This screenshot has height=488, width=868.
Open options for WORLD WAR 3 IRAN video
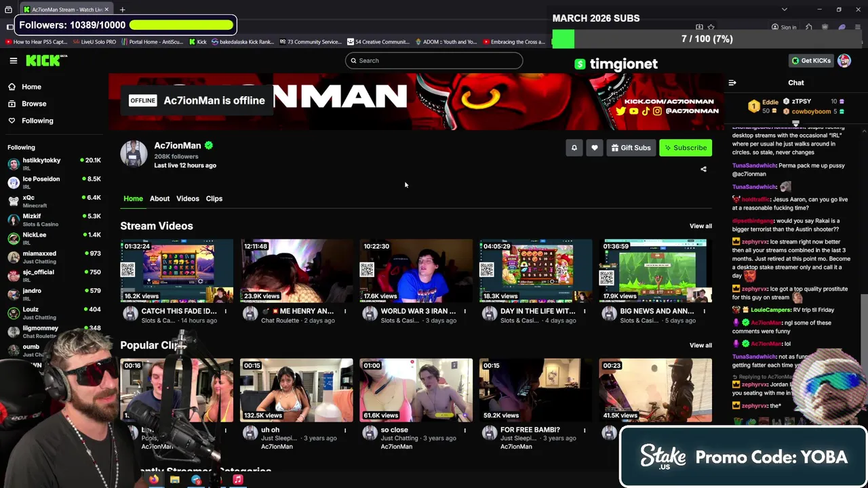click(x=465, y=311)
